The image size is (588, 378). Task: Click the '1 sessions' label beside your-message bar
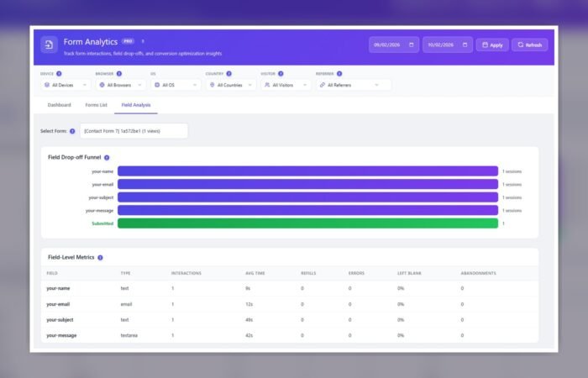[x=512, y=211]
